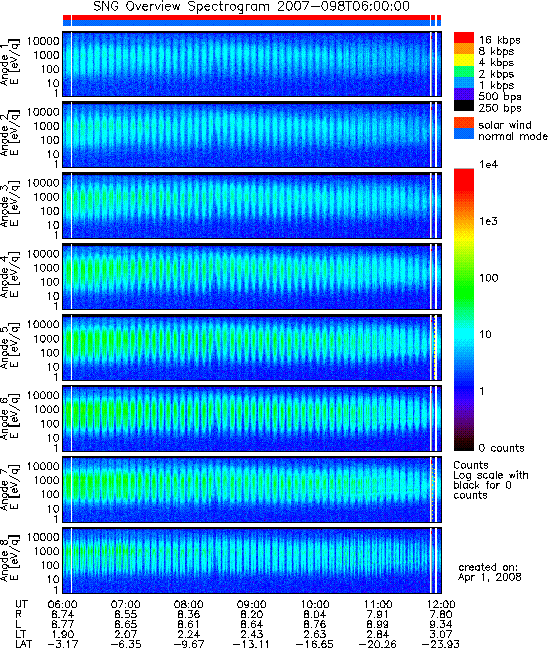Click the 'Counts Log scale with black' note
This screenshot has width=548, height=648.
click(x=491, y=480)
